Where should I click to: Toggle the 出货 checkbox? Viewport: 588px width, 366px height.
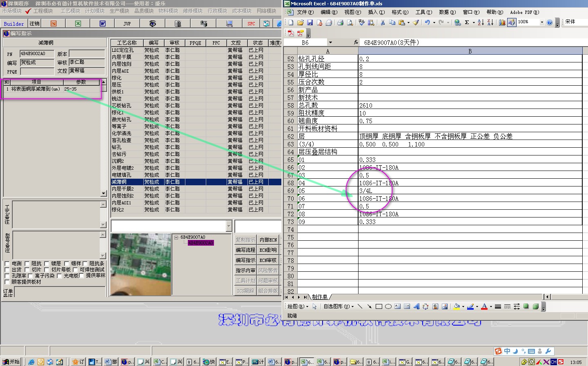pyautogui.click(x=7, y=270)
